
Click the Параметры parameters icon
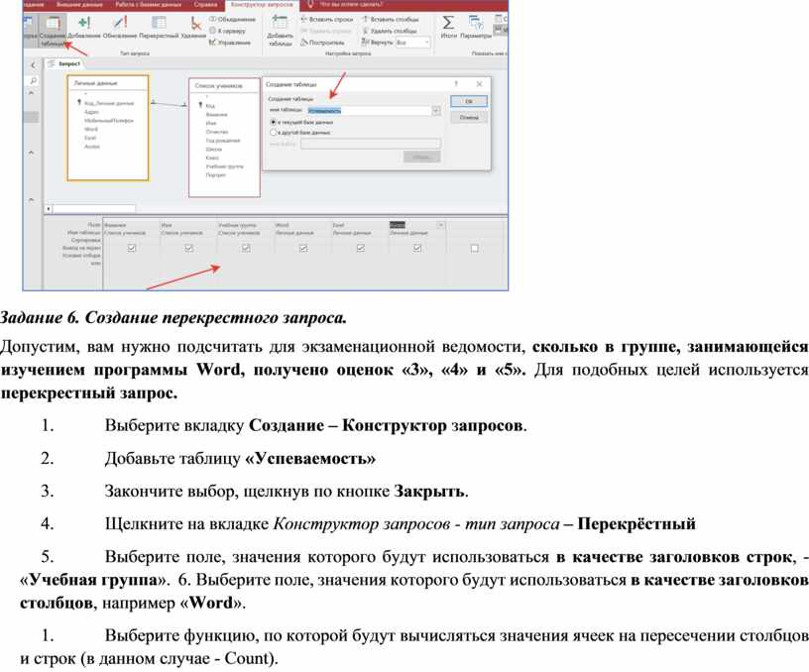click(x=475, y=27)
